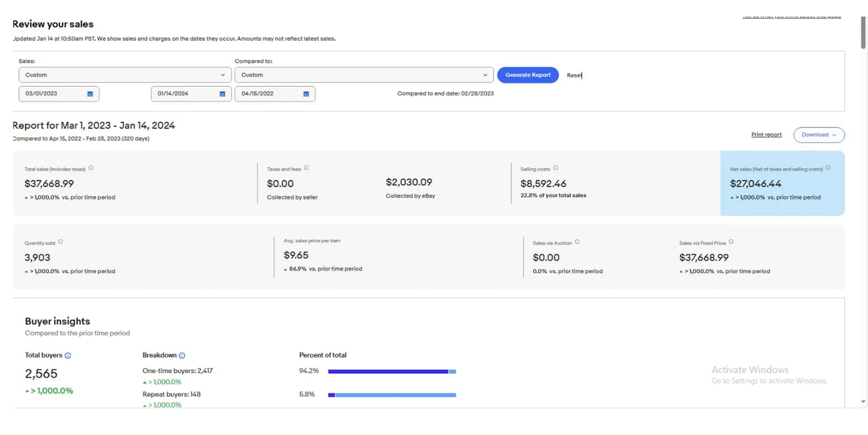The width and height of the screenshot is (868, 435).
Task: Expand the Sales period Custom dropdown
Action: click(125, 75)
